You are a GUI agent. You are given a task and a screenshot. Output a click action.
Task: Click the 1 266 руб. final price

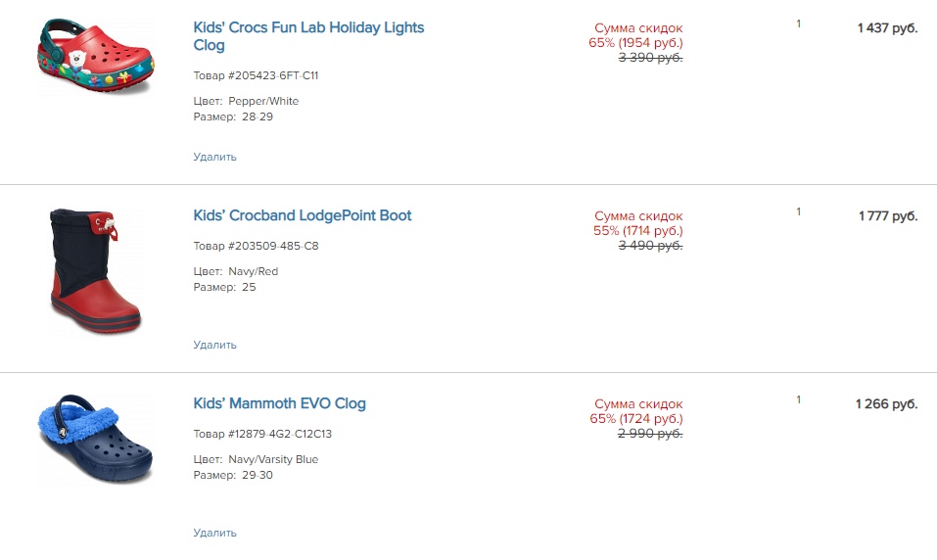coord(887,404)
